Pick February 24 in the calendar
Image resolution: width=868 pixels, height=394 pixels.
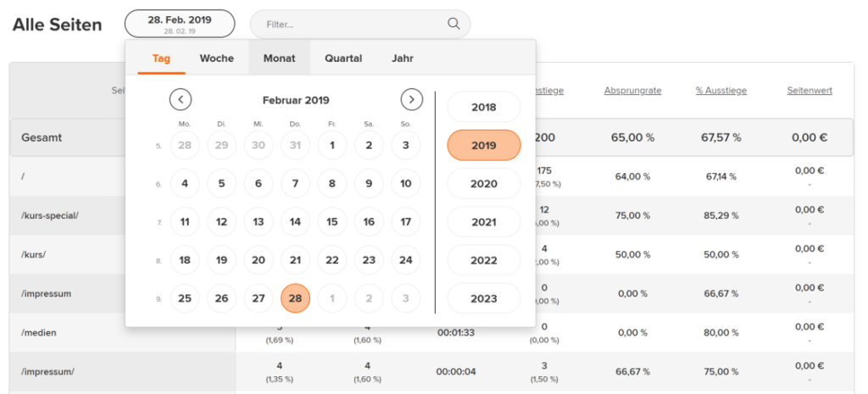406,260
